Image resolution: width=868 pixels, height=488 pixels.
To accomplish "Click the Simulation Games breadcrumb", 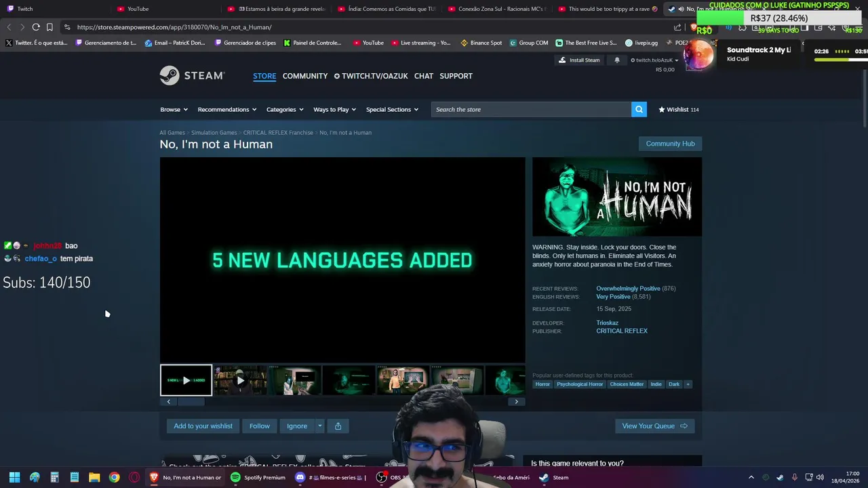I will click(x=214, y=133).
